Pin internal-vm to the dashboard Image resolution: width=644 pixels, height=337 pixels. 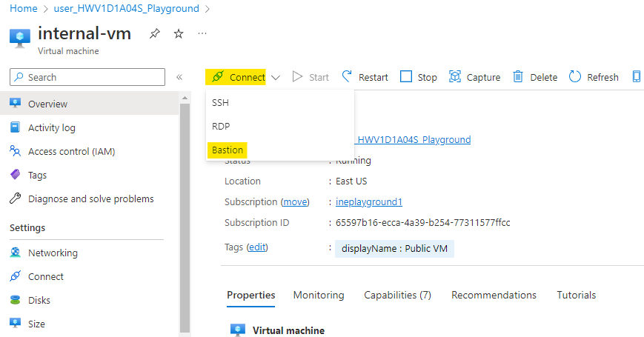(154, 34)
